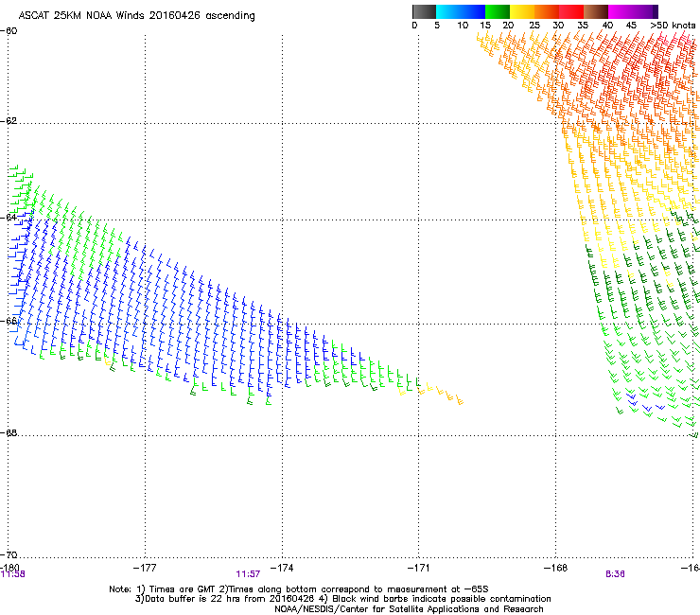The image size is (700, 615).
Task: Click the 'Data buffer is 22 hrs' note
Action: click(342, 599)
